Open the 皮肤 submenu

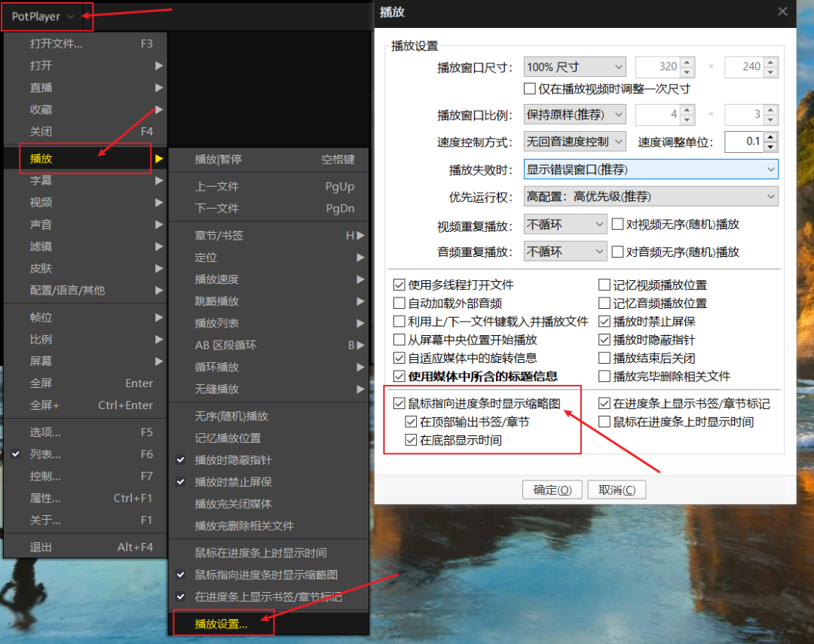click(85, 268)
